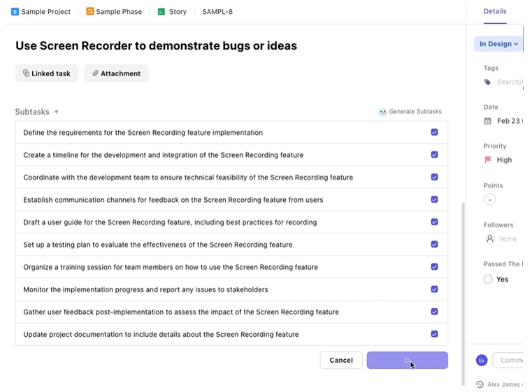The height and width of the screenshot is (392, 532).
Task: Click the Generate Subtasks button
Action: click(410, 112)
